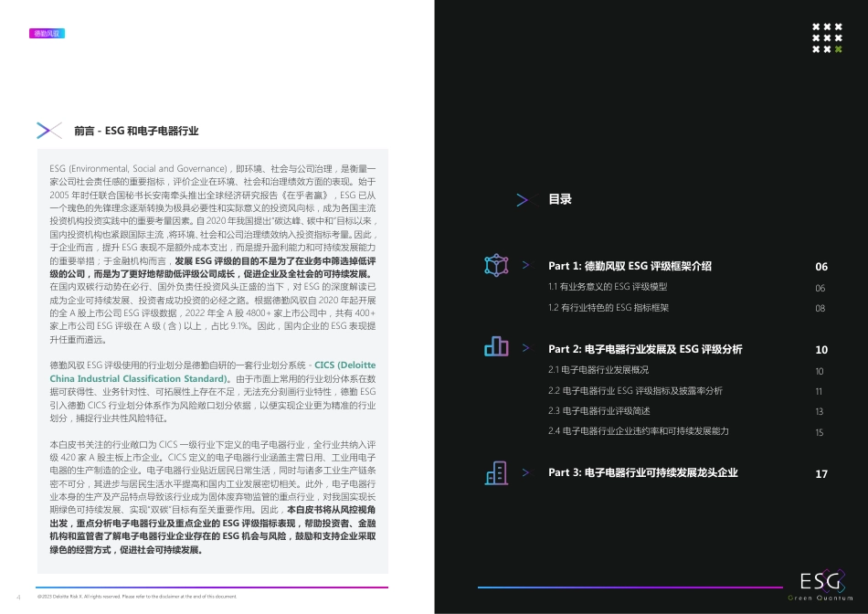Open Part 3: 电子电器行业可持续发展龙头企业
Image resolution: width=868 pixels, height=614 pixels.
pyautogui.click(x=642, y=472)
